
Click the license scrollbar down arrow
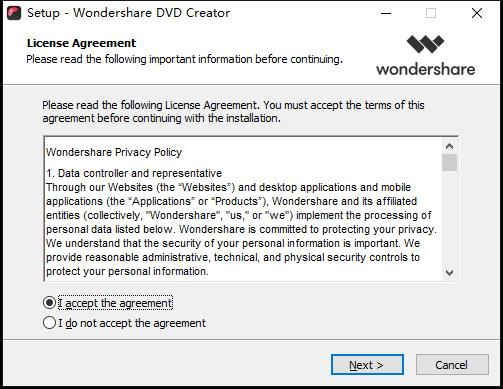tap(449, 273)
